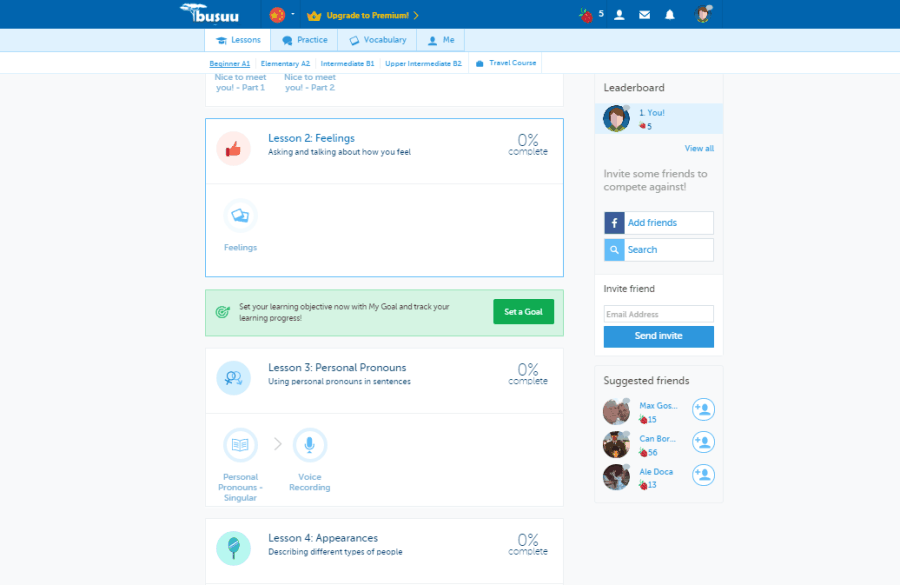Open the Upgrade to Premium link
Viewport: 900px width, 585px height.
[372, 16]
